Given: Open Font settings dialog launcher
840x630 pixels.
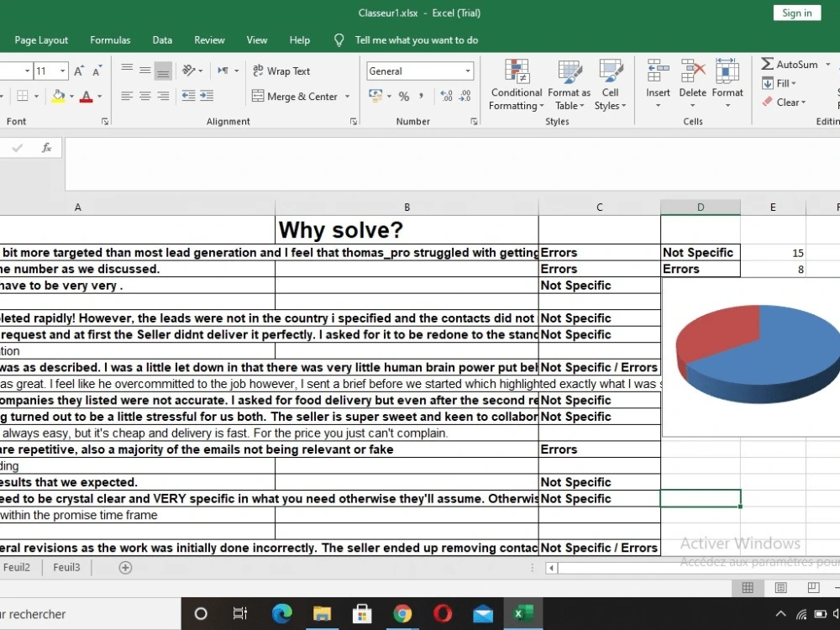Looking at the screenshot, I should (x=105, y=122).
